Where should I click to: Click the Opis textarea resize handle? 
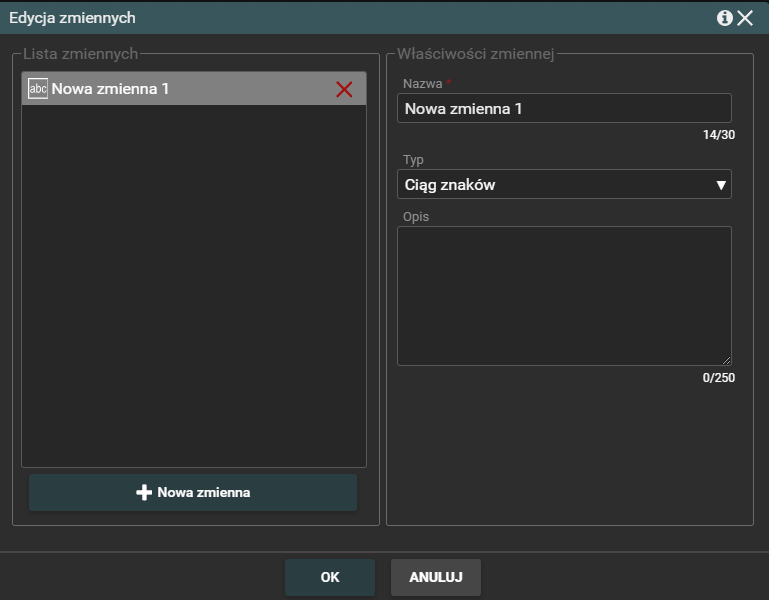click(726, 360)
